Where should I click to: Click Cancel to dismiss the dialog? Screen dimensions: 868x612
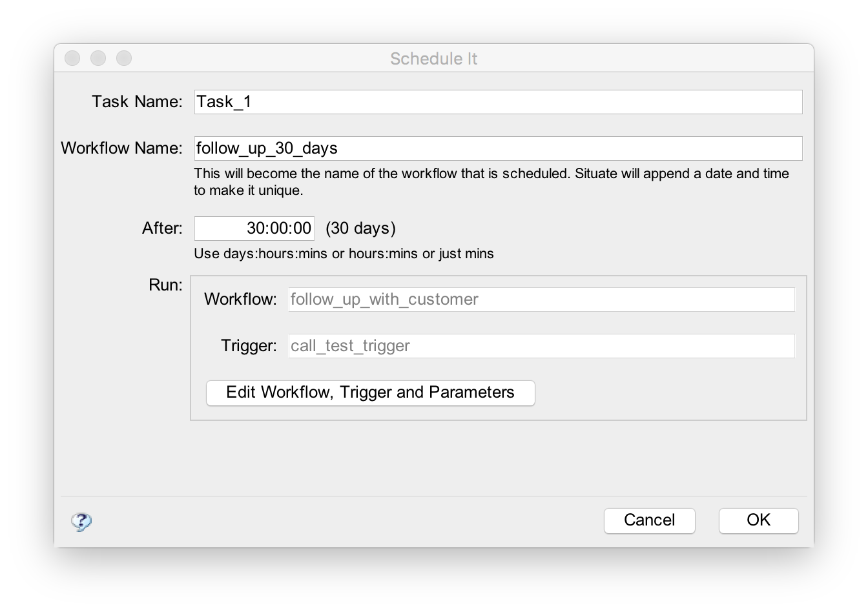pos(649,520)
